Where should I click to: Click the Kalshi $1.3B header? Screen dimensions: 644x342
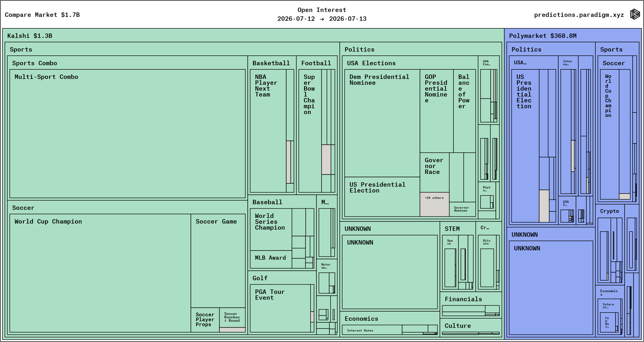click(x=30, y=36)
